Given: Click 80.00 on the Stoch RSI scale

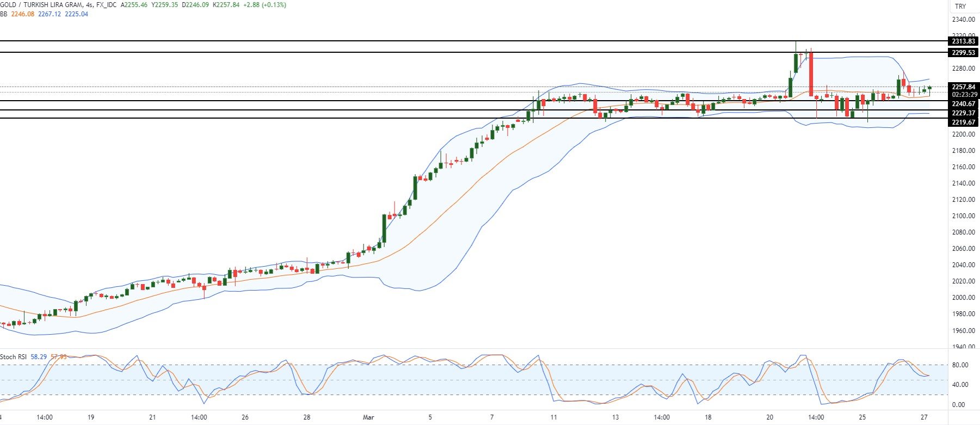Looking at the screenshot, I should pos(960,365).
